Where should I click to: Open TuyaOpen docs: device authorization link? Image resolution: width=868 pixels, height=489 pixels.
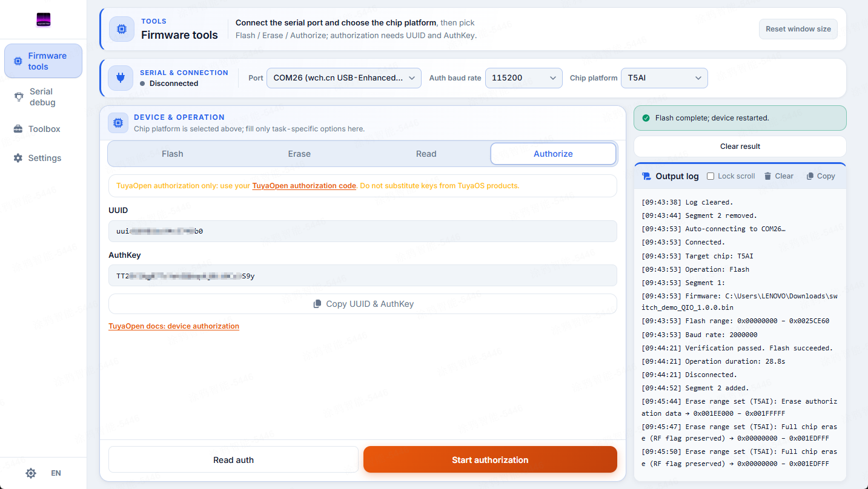174,326
